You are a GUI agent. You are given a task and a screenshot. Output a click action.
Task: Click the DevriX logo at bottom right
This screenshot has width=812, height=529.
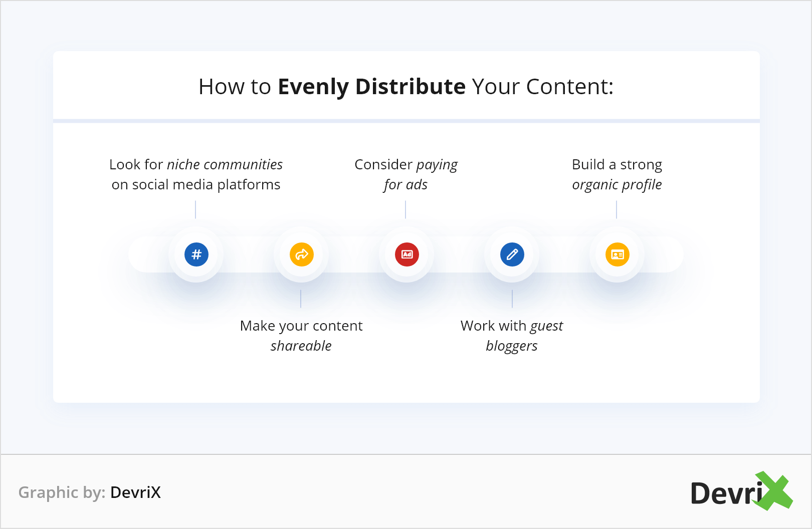[741, 492]
